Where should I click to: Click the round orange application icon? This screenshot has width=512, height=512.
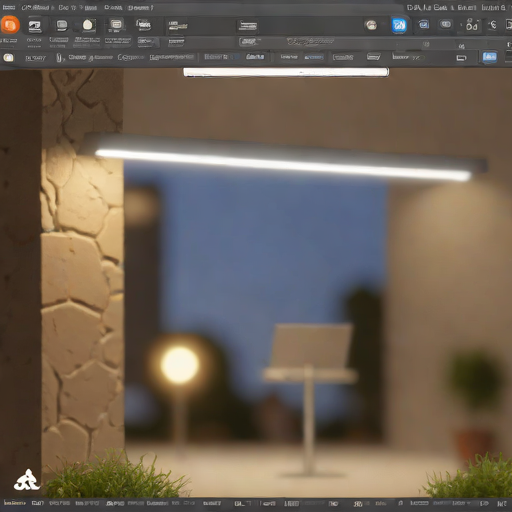[10, 25]
